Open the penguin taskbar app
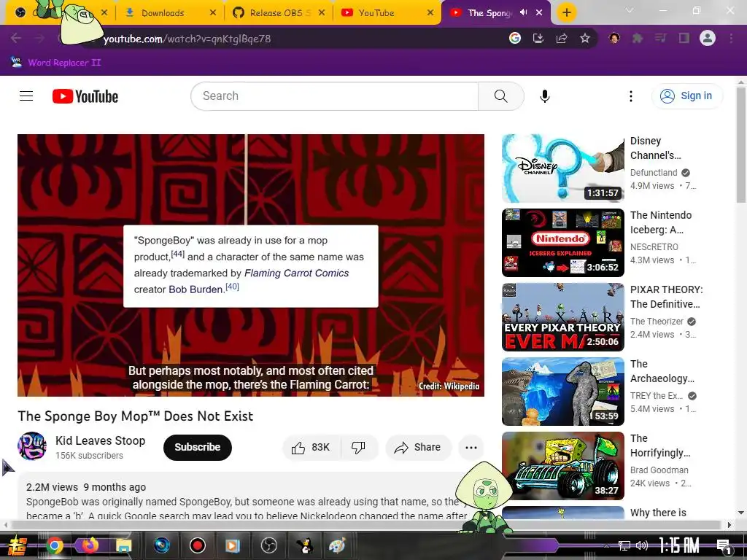747x560 pixels. 304,545
